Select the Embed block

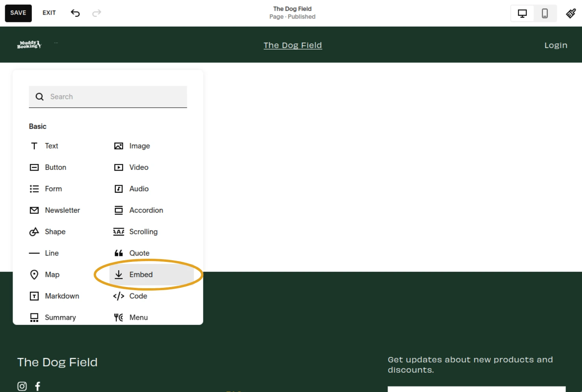pos(141,274)
